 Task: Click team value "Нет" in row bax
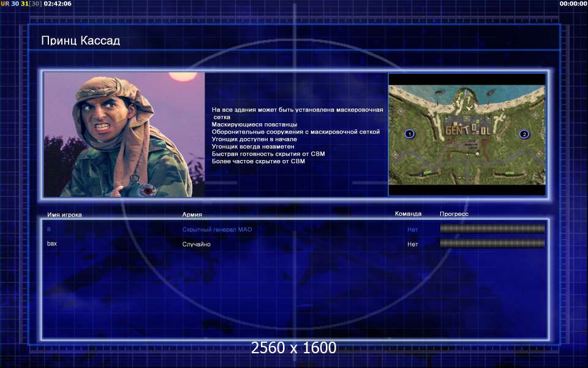[x=412, y=244]
